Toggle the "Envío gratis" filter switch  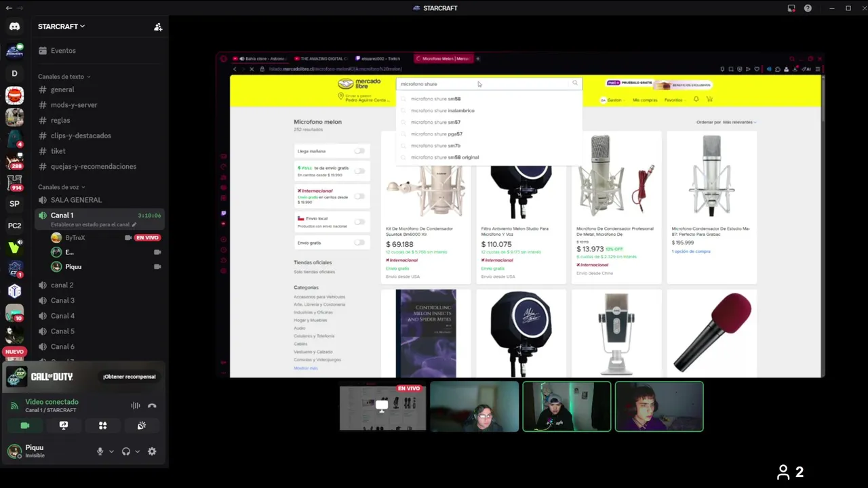point(359,243)
